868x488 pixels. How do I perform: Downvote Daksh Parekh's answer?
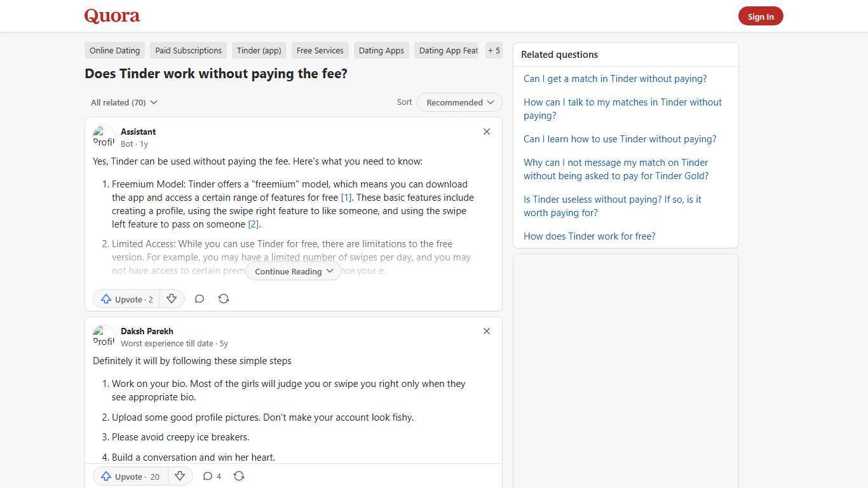180,476
